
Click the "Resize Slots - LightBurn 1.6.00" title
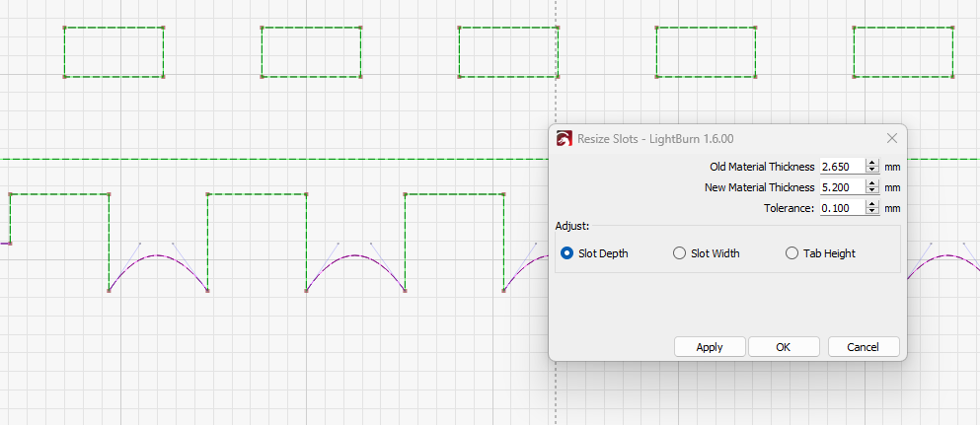tap(655, 138)
